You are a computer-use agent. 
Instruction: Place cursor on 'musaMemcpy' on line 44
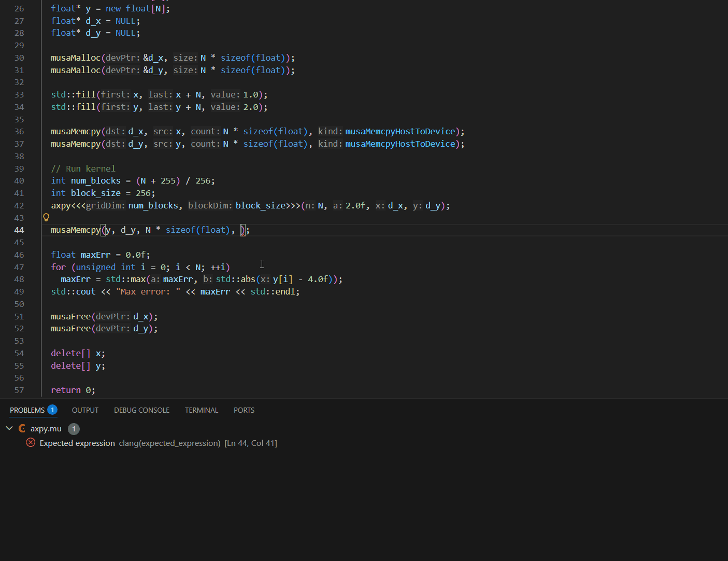coord(76,230)
